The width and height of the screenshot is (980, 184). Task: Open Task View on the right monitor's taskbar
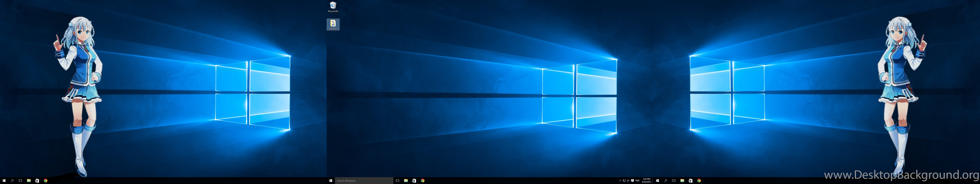coord(674,181)
